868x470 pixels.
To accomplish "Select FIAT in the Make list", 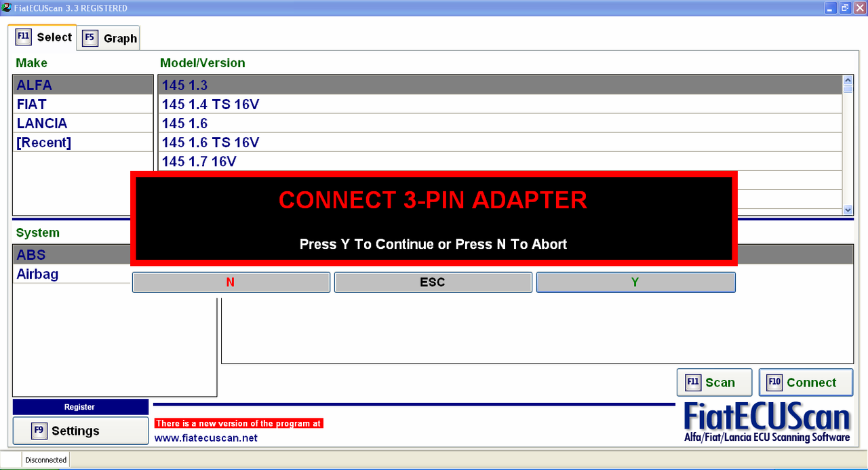I will coord(83,104).
